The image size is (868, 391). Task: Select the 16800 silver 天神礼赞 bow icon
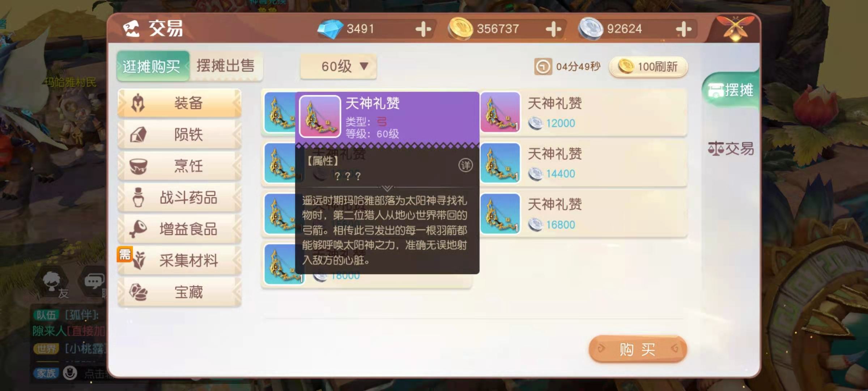500,214
